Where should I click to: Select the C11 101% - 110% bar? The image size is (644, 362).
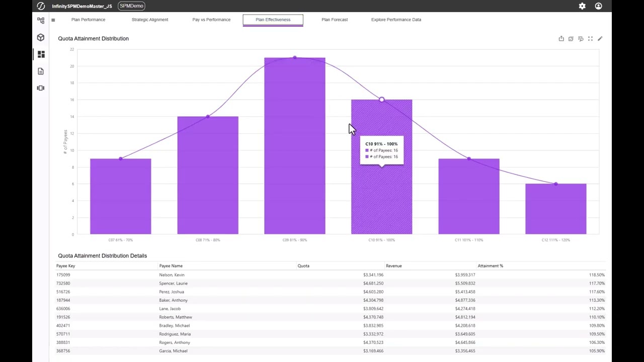click(x=469, y=197)
